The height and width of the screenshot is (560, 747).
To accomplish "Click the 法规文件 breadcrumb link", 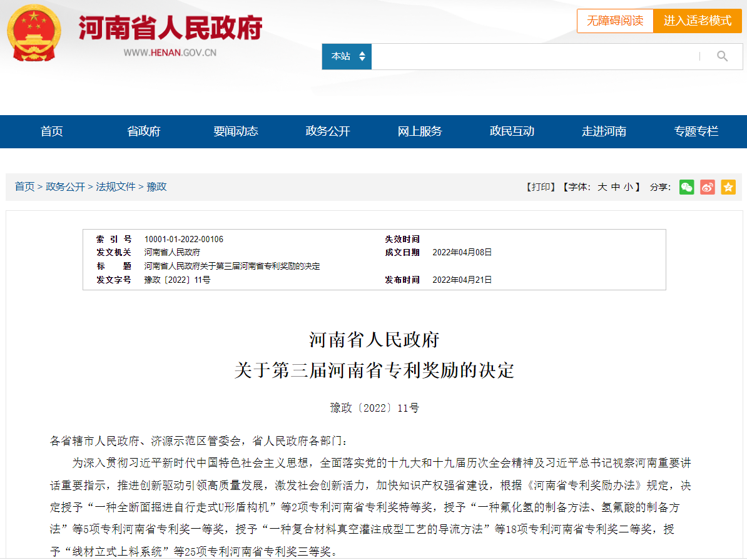I will (x=116, y=187).
